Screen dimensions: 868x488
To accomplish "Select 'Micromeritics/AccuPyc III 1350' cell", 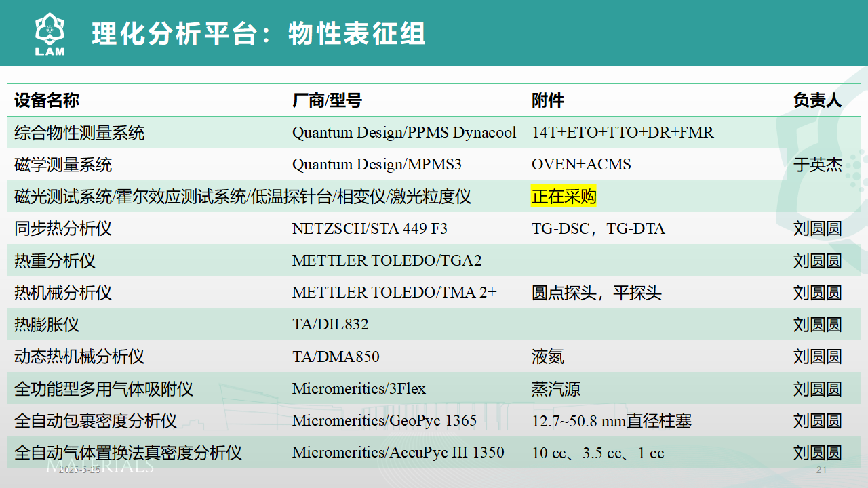I will click(398, 453).
